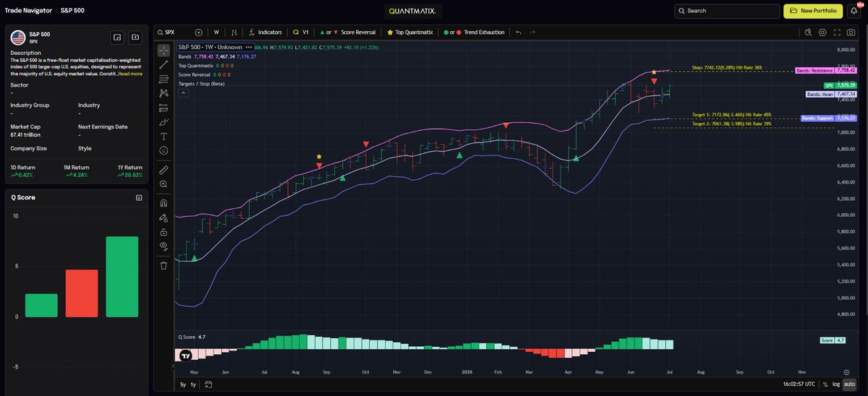The width and height of the screenshot is (868, 396).
Task: Click the Top Quantmatix legend row
Action: (205, 65)
